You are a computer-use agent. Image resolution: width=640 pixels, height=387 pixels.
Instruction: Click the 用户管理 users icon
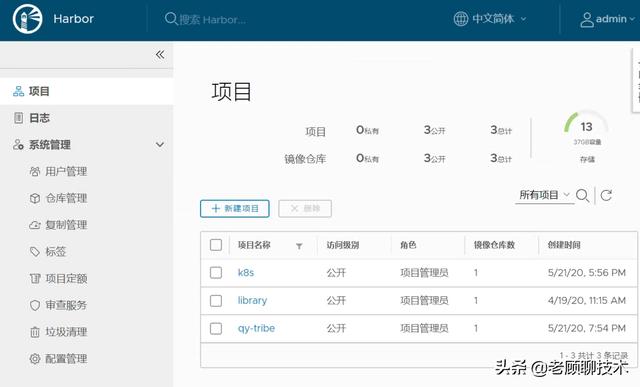pyautogui.click(x=35, y=171)
